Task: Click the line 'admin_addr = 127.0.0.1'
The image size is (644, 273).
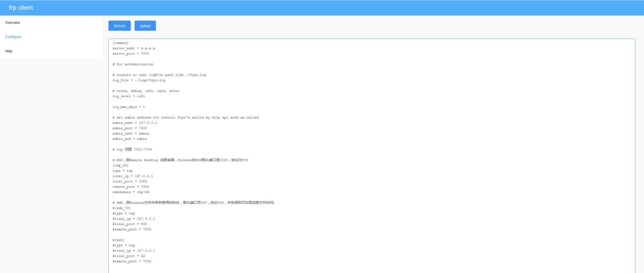Action: [135, 123]
